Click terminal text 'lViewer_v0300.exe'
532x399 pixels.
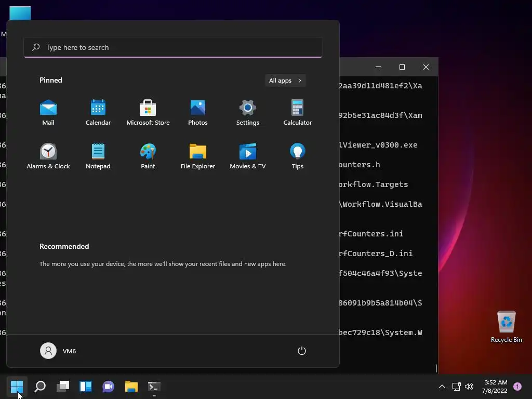point(378,145)
